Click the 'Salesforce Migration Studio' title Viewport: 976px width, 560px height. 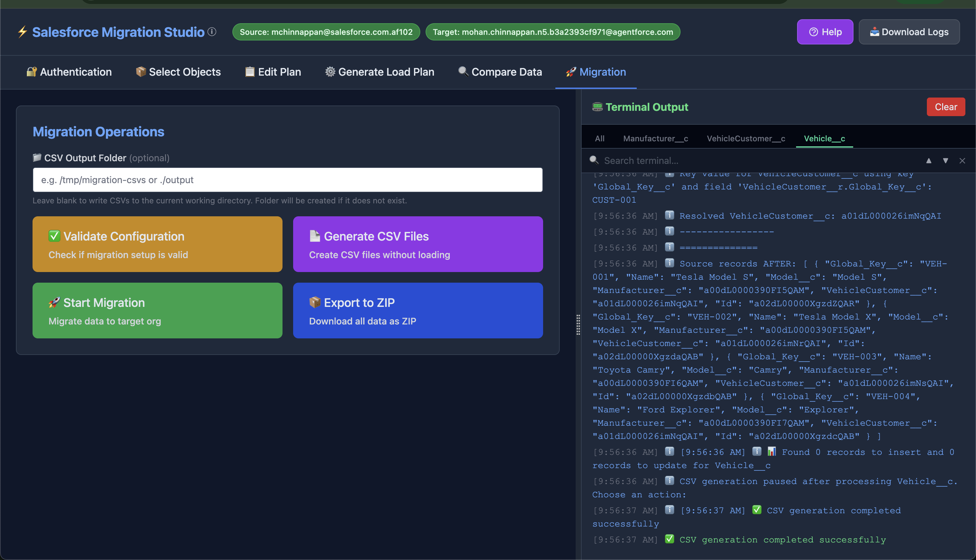click(119, 32)
